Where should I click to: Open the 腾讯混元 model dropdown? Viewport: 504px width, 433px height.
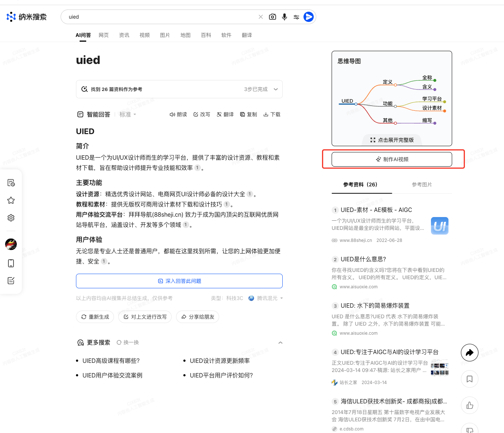266,298
